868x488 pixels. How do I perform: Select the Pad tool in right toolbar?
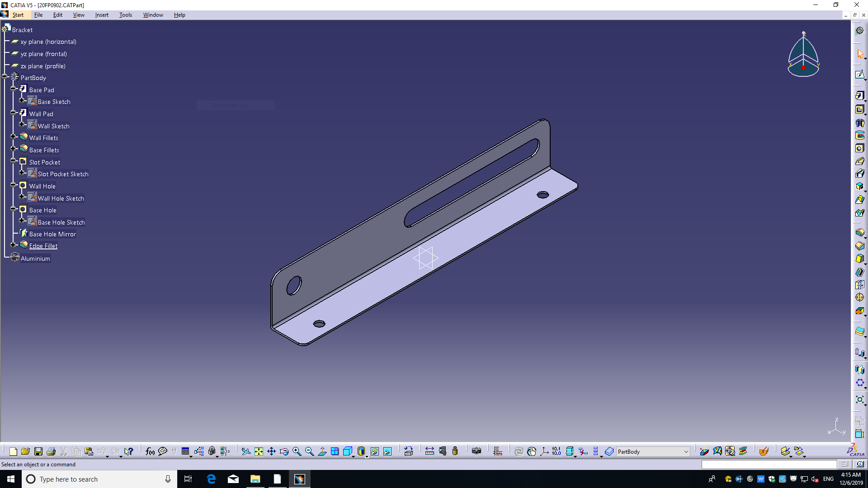pyautogui.click(x=859, y=96)
